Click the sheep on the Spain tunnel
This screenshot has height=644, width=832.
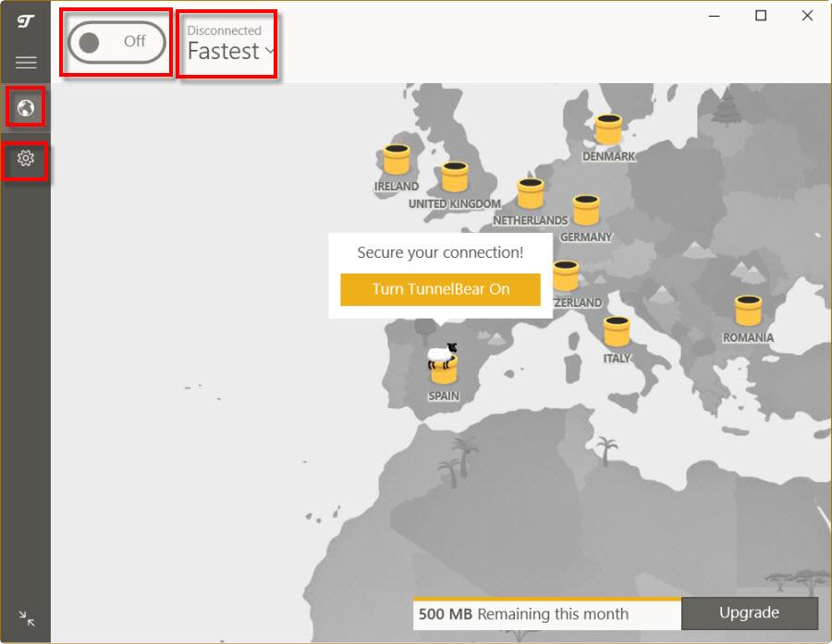(443, 356)
